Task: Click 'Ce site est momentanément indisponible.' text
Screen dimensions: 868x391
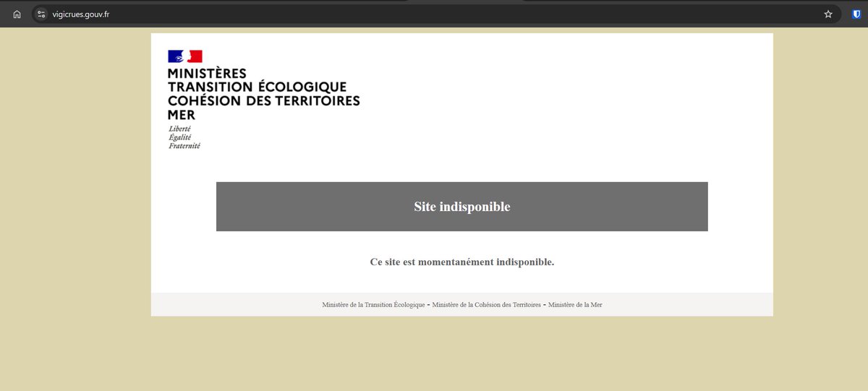Action: [x=462, y=262]
